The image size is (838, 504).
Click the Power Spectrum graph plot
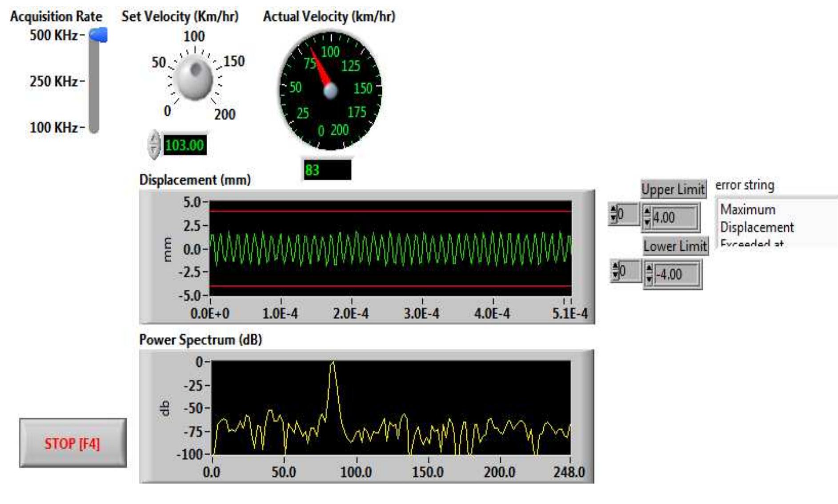click(x=391, y=408)
